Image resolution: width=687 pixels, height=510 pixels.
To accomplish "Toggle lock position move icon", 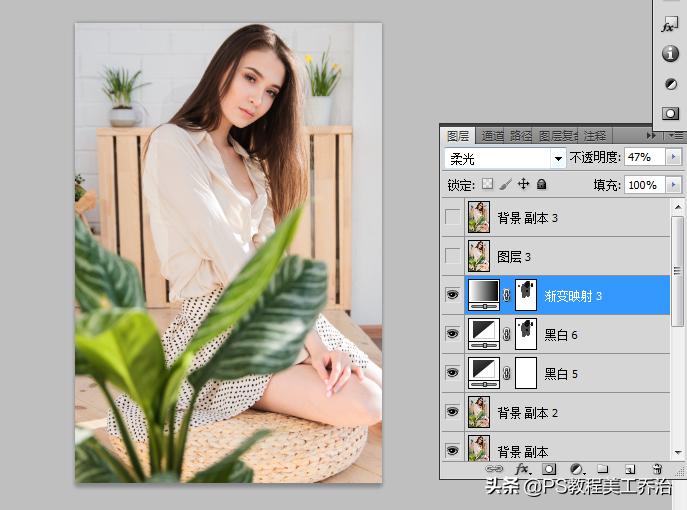I will pos(523,184).
